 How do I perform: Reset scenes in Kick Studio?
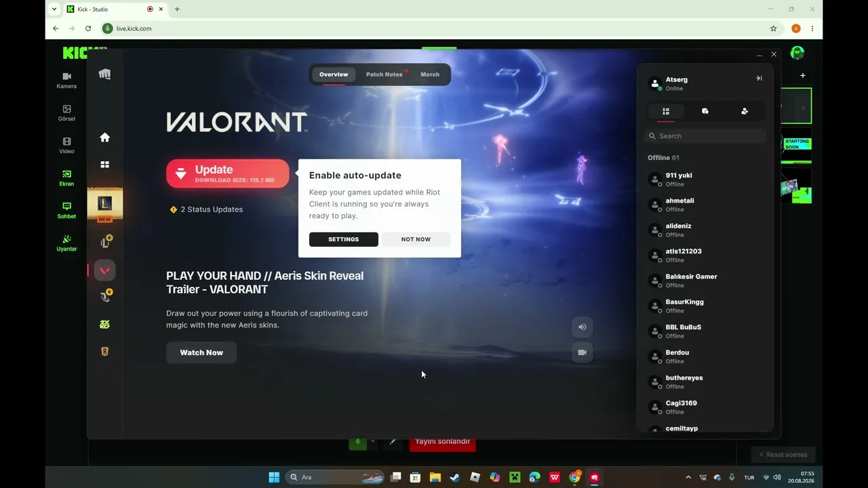pyautogui.click(x=783, y=455)
